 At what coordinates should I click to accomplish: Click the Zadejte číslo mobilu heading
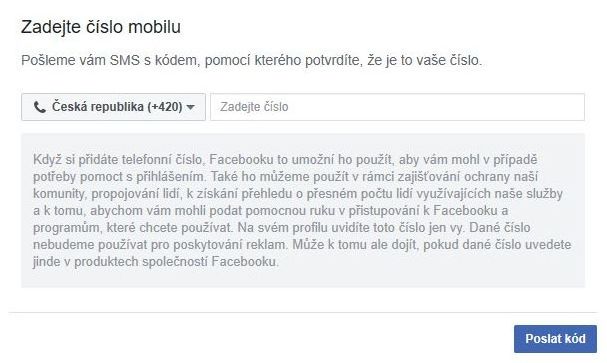[101, 27]
